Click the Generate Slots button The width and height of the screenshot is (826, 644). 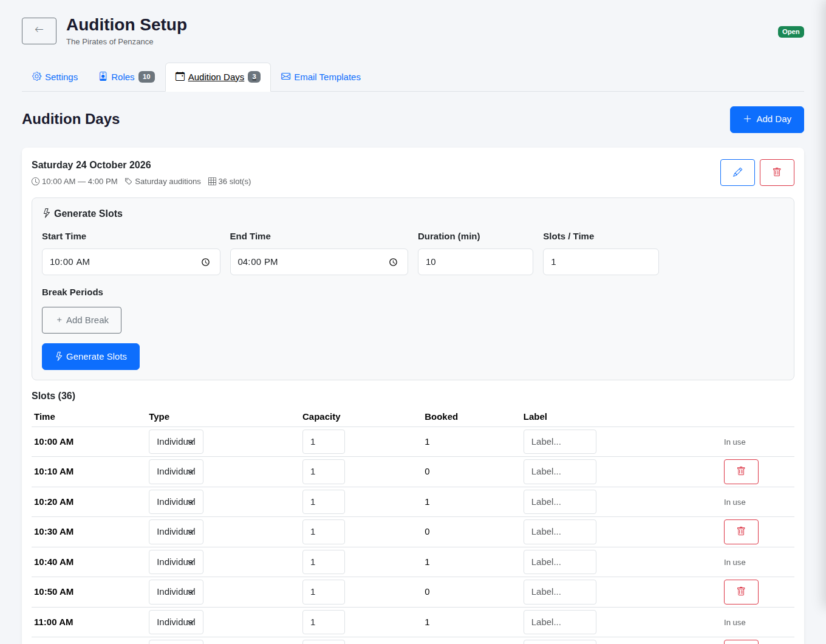point(90,357)
